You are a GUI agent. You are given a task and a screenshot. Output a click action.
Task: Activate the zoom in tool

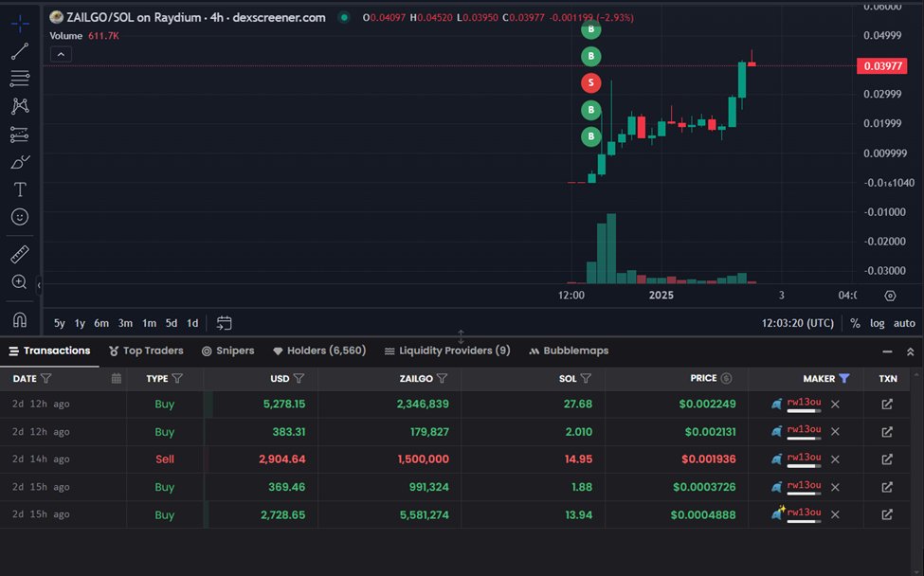coord(20,282)
